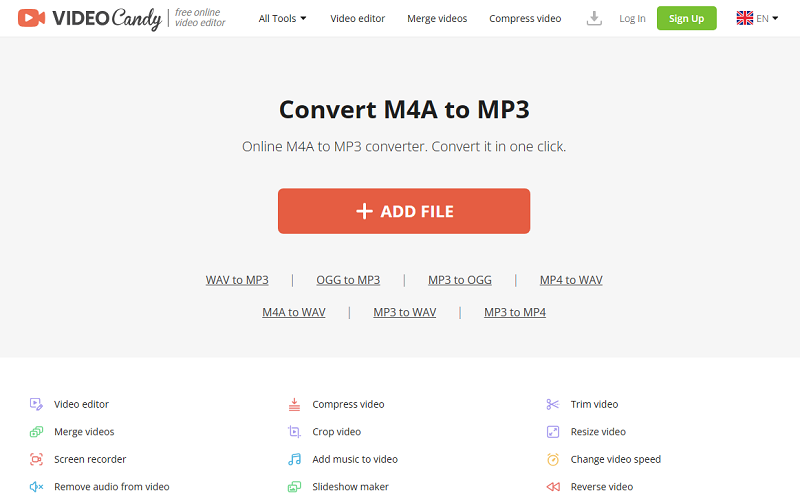Open the OGG to MP3 converter link
800x504 pixels.
348,280
